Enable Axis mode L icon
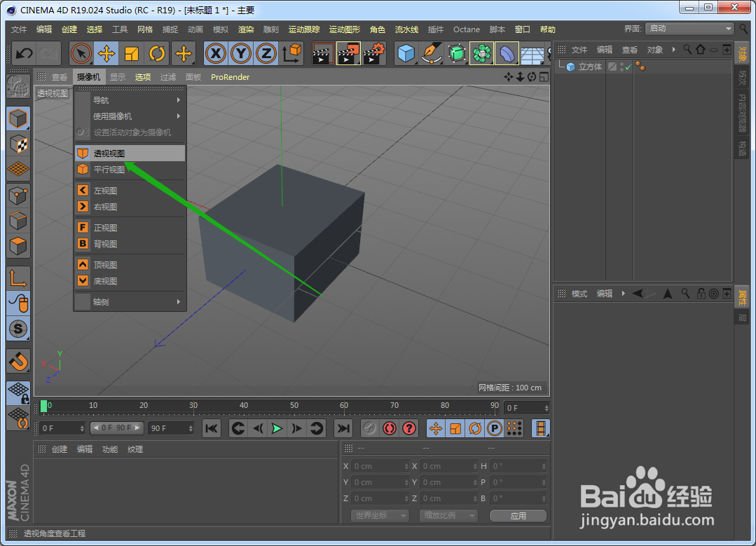The image size is (756, 546). click(x=18, y=278)
